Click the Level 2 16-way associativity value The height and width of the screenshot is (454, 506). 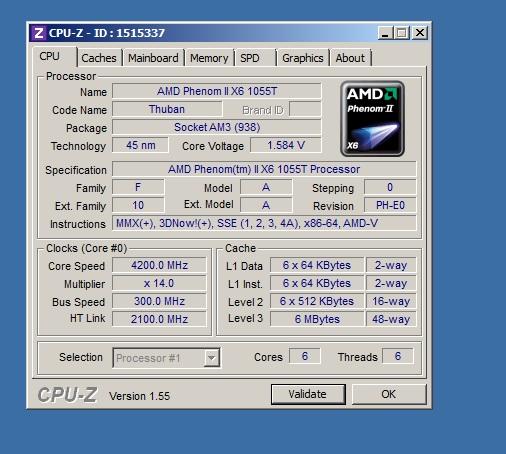coord(391,301)
